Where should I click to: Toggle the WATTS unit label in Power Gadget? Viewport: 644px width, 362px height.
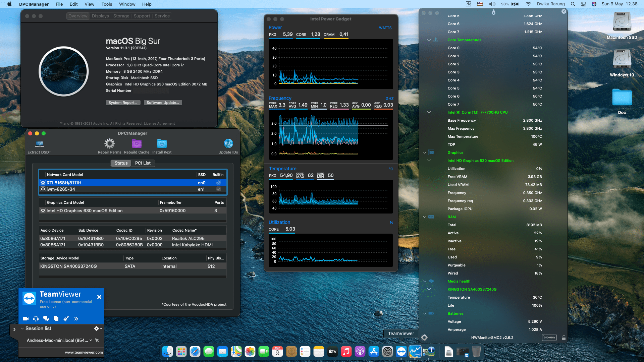point(385,28)
